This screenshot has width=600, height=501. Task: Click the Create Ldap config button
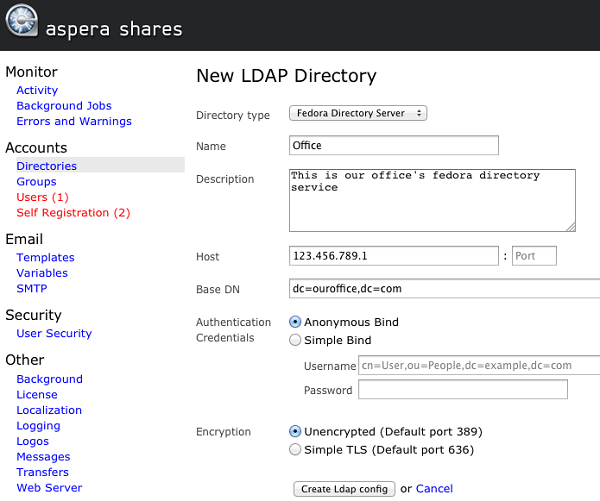(344, 489)
